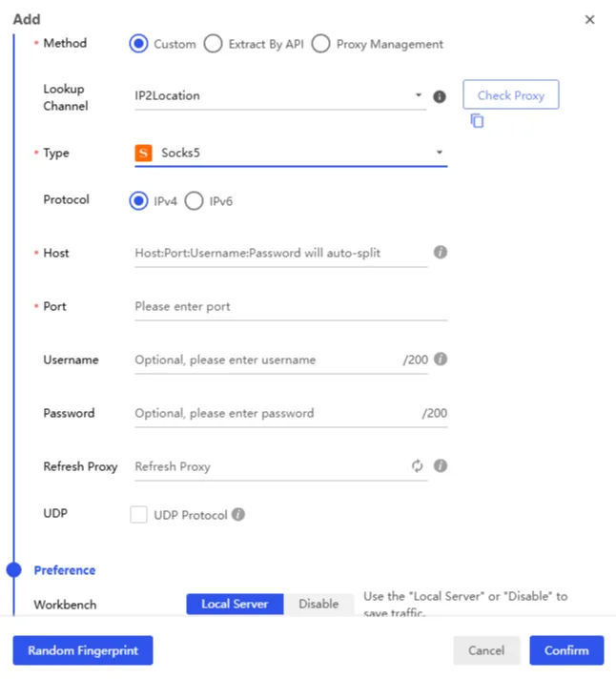Click the info icon beside Refresh Proxy field

441,466
